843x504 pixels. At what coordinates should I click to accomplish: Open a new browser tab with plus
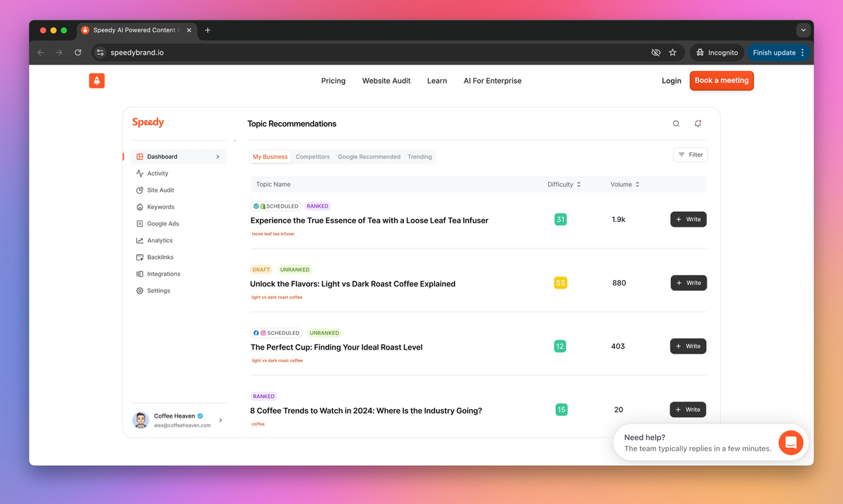click(x=207, y=30)
